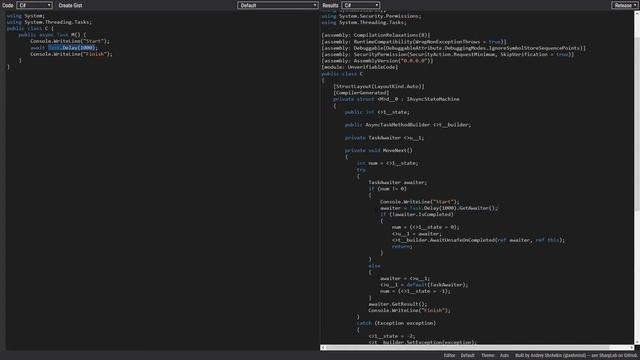Click 'catch (Exception exception)' in the results
The height and width of the screenshot is (360, 640).
click(396, 323)
